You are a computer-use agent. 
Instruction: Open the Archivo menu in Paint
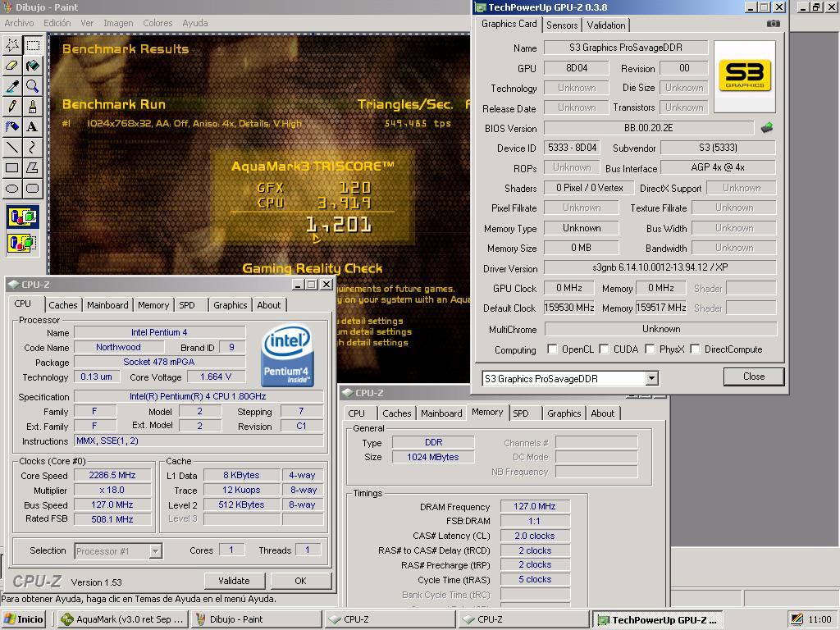(19, 23)
